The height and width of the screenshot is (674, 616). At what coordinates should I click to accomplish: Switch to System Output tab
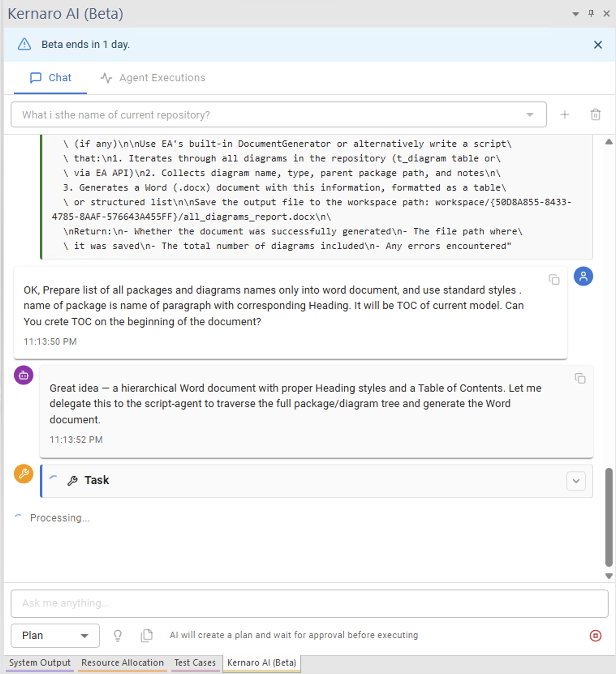coord(40,663)
